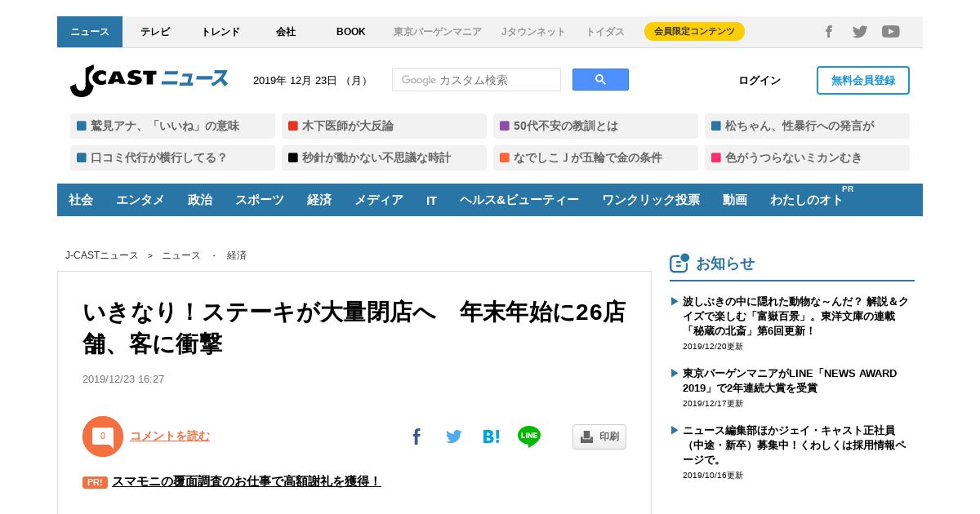Open headline 松ちゃん、性暴行への発言が
This screenshot has height=514, width=980.
click(x=807, y=126)
